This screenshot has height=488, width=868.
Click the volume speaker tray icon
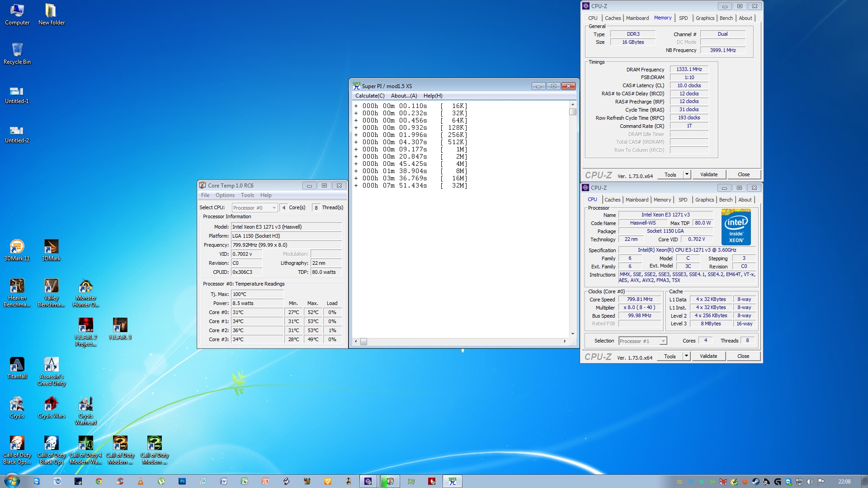[810, 482]
